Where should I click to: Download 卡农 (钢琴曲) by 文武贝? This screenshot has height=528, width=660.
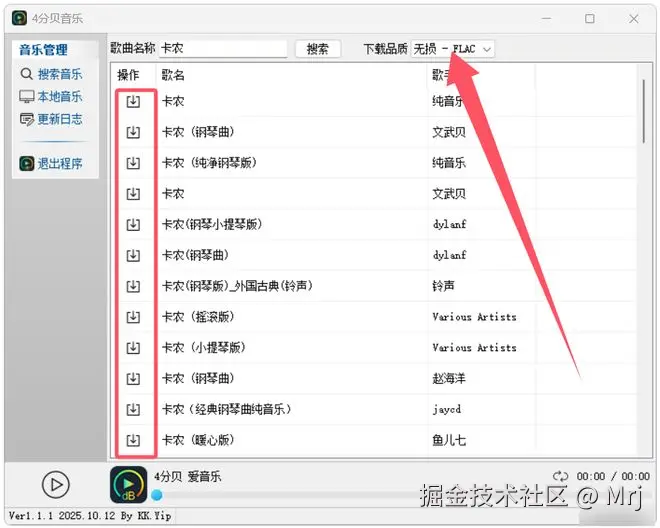133,132
